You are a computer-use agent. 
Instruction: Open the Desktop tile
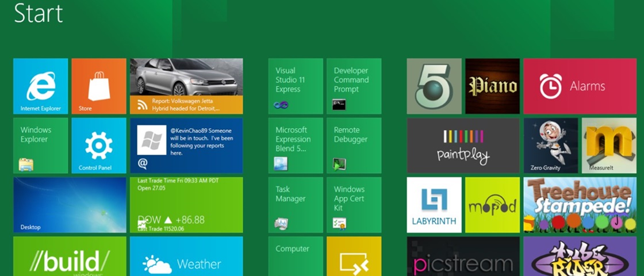point(70,205)
